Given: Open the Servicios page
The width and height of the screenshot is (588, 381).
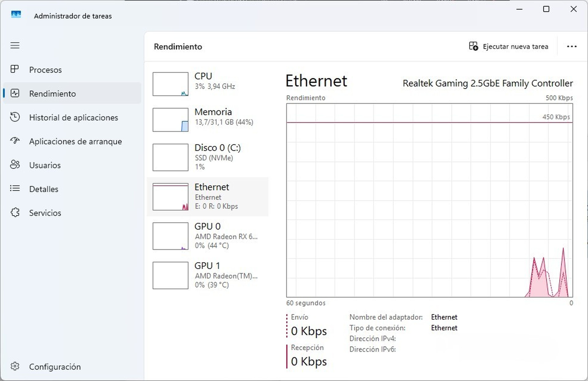Looking at the screenshot, I should coord(72,213).
